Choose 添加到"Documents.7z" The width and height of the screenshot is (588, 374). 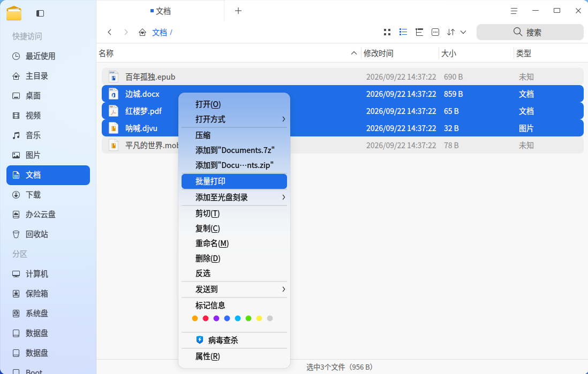pyautogui.click(x=234, y=150)
